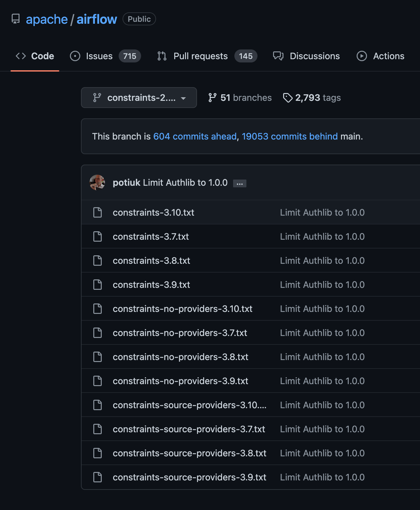Viewport: 420px width, 510px height.
Task: Click the Issues circle icon
Action: (x=75, y=56)
